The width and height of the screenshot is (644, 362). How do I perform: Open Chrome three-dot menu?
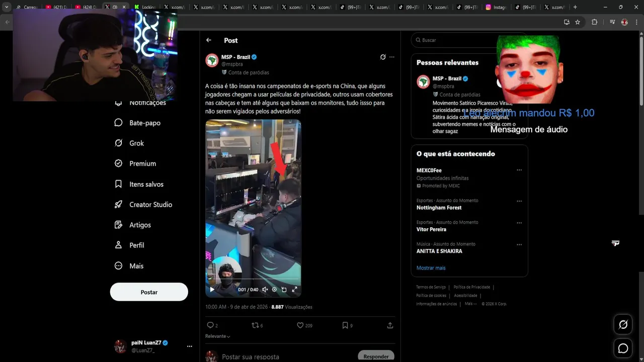636,22
